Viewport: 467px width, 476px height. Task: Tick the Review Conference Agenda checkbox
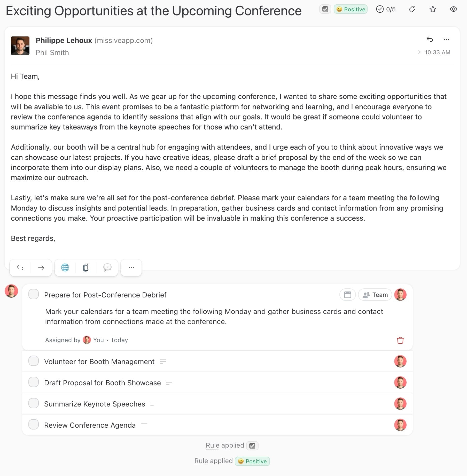point(34,425)
